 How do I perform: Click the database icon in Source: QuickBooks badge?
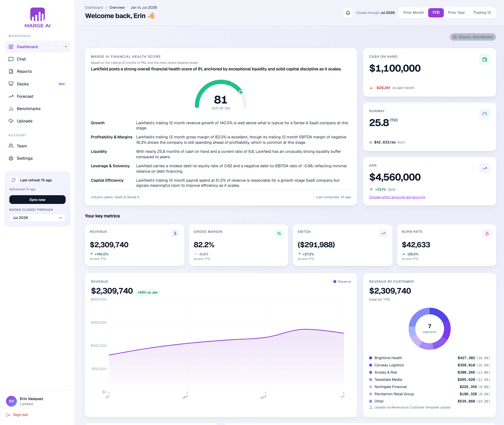click(455, 37)
